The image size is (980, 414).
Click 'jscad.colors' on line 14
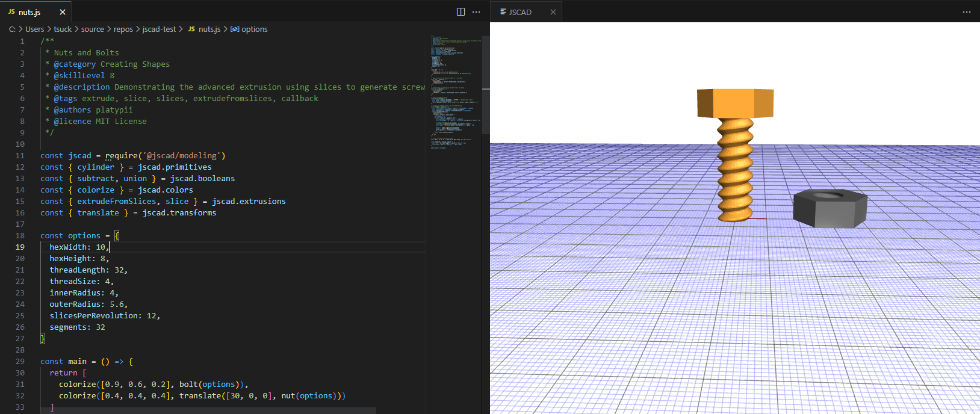[x=166, y=190]
